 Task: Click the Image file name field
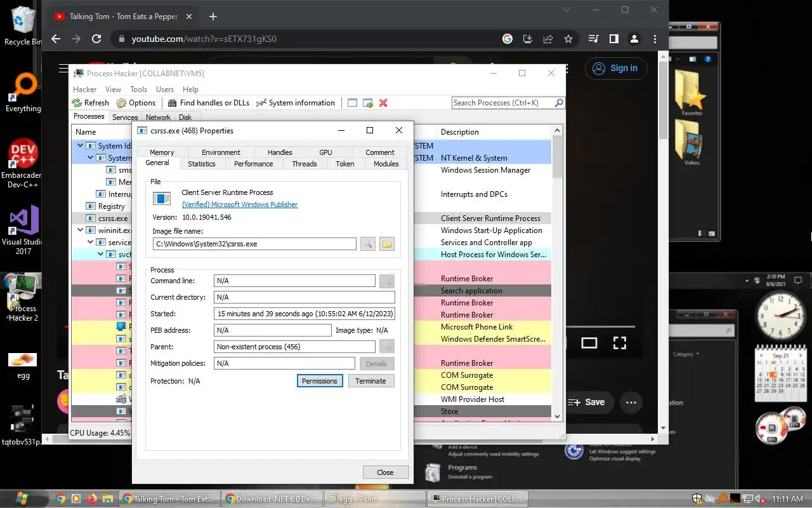254,244
